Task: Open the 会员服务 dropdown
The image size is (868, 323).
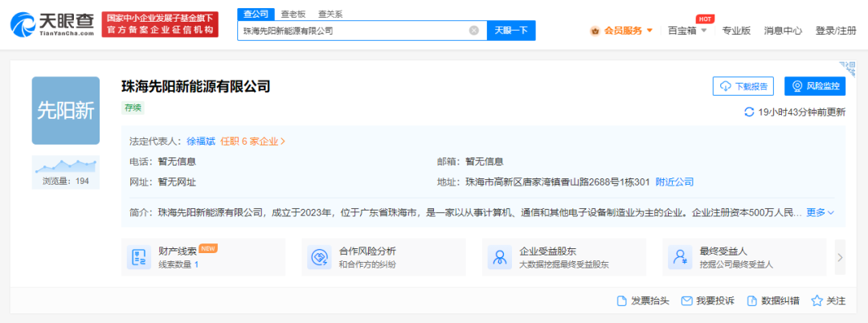Action: pos(628,31)
